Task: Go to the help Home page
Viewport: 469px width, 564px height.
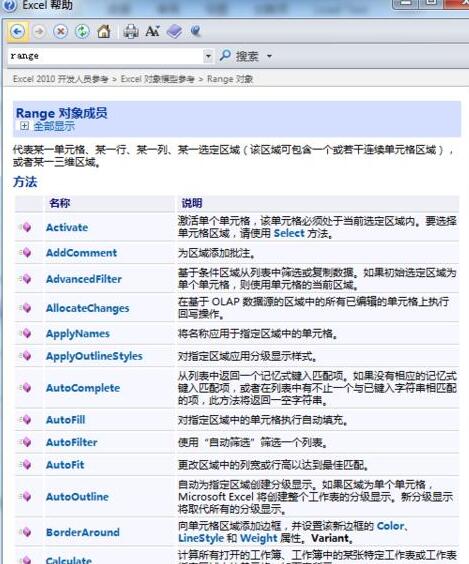Action: pos(104,32)
